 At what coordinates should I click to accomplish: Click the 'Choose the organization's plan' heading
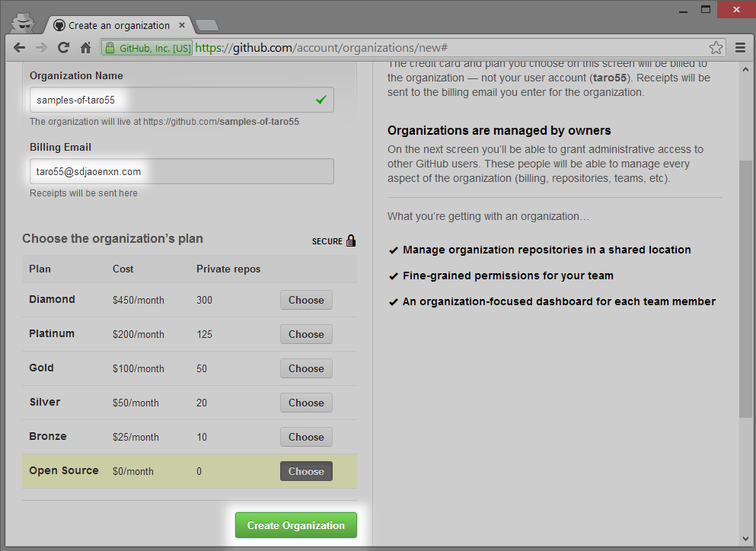click(x=113, y=239)
